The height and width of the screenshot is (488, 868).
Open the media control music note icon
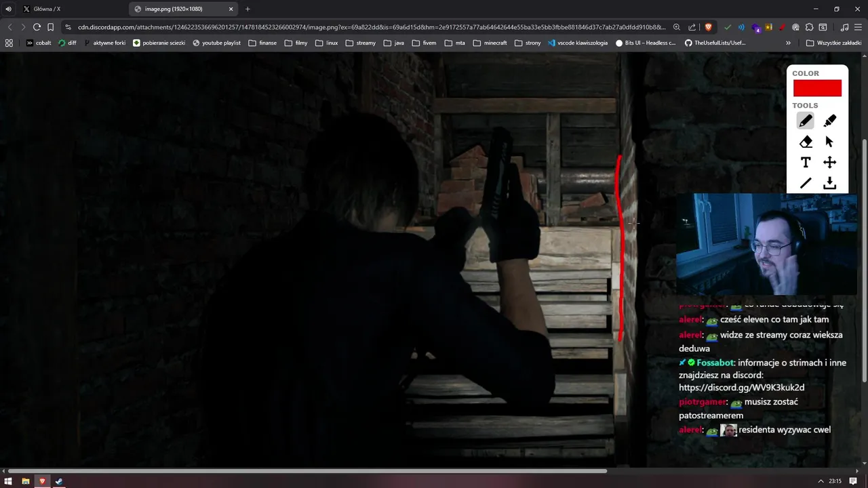(844, 27)
